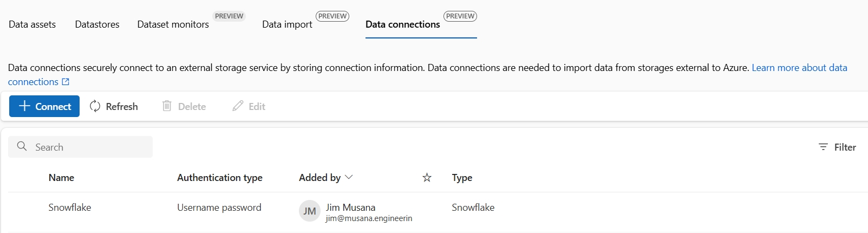
Task: Click the Edit pencil icon
Action: pyautogui.click(x=238, y=106)
